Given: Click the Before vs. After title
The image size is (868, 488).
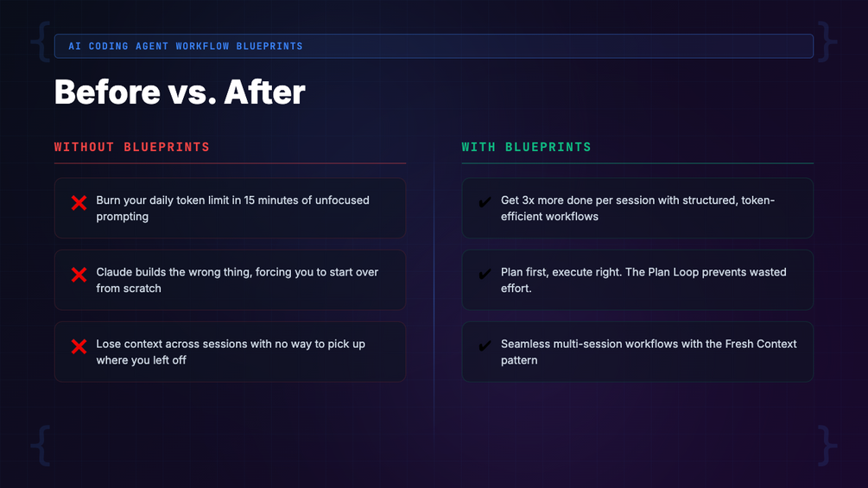Looking at the screenshot, I should coord(180,92).
